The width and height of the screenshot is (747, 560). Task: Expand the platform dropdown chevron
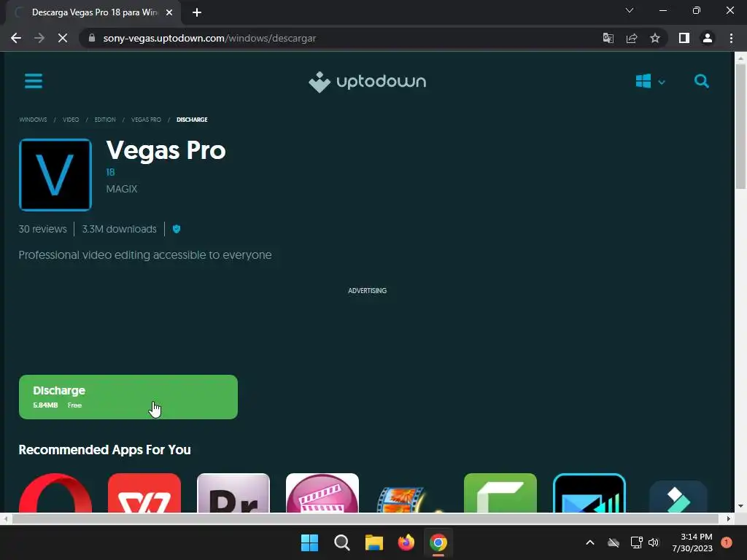(661, 82)
